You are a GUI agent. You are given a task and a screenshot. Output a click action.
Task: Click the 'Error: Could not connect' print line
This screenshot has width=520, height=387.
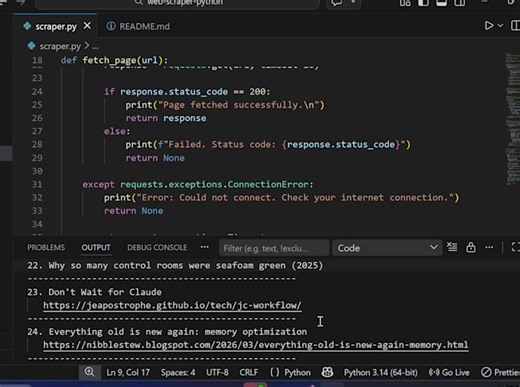[x=281, y=198]
